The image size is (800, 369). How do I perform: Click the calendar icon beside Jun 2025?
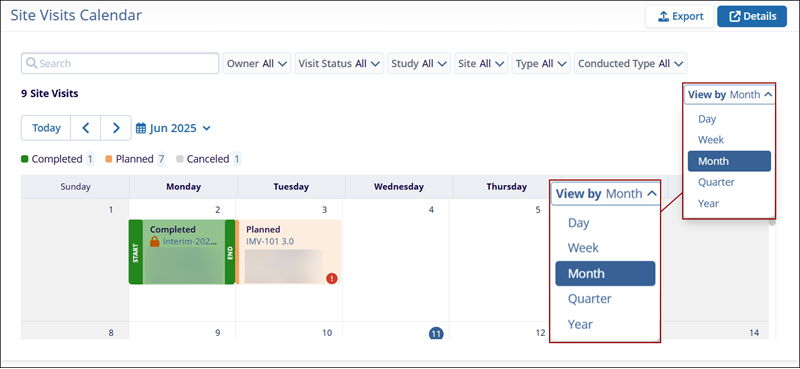pos(141,128)
